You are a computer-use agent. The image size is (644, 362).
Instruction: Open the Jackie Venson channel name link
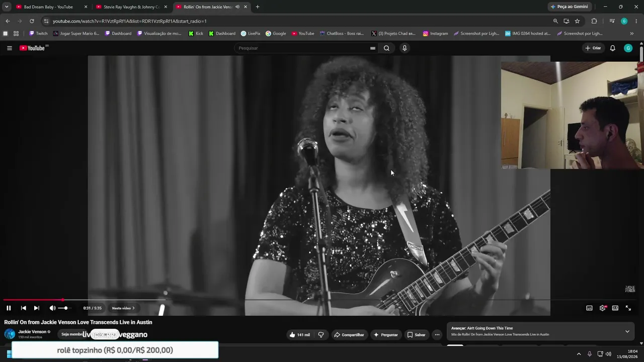point(32,332)
